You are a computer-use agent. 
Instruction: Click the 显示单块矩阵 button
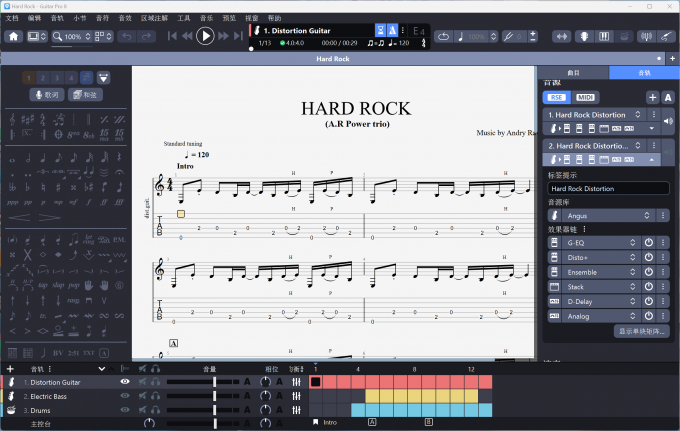coord(640,331)
